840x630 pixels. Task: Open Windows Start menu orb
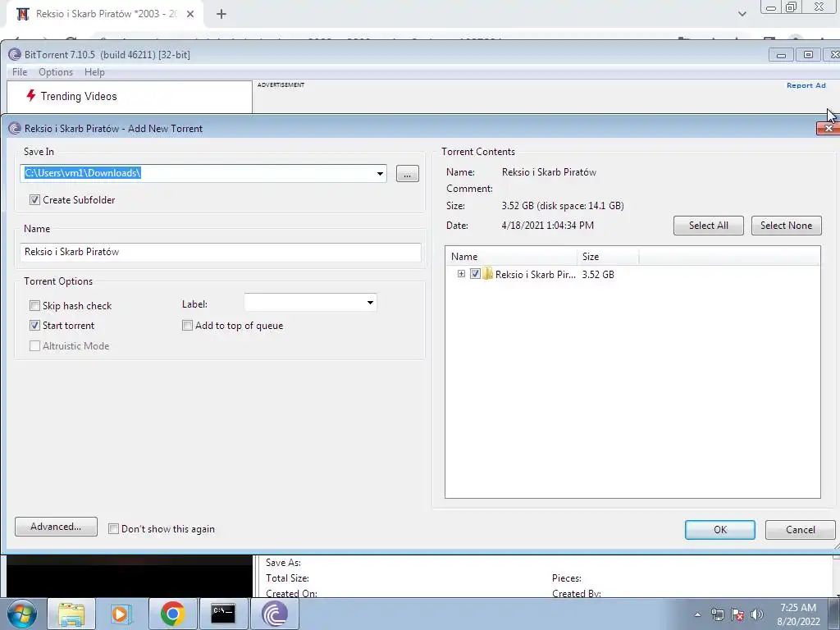[21, 614]
